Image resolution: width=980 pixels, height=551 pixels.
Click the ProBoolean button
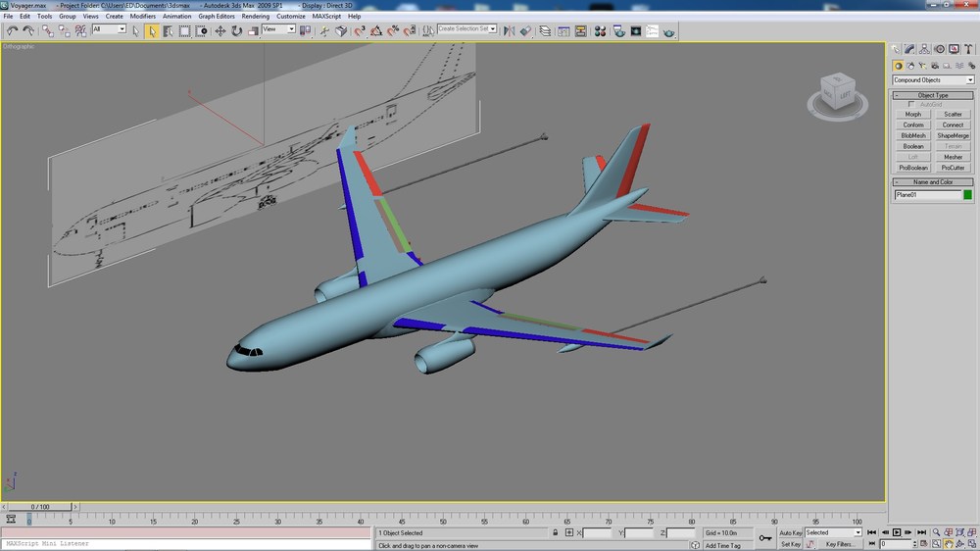click(912, 168)
